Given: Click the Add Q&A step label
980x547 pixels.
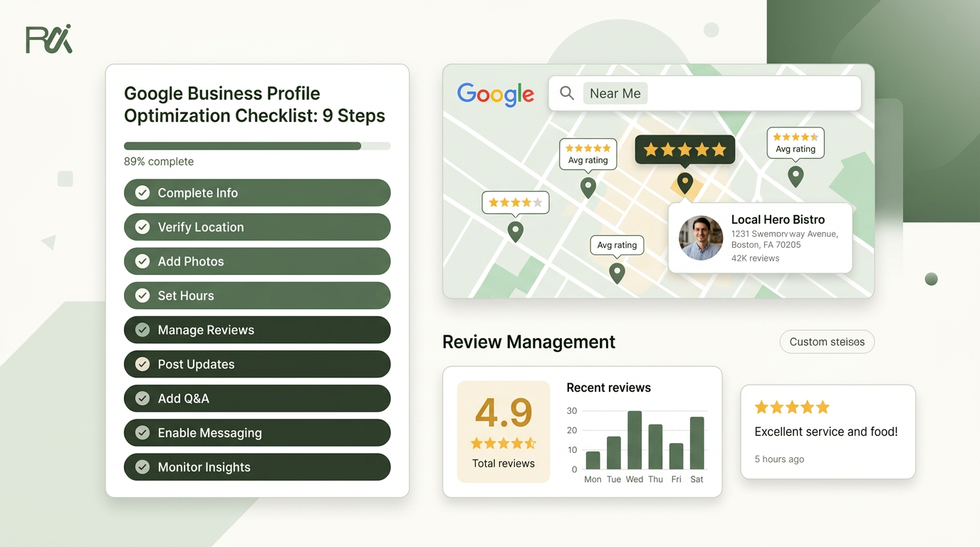Looking at the screenshot, I should click(184, 398).
